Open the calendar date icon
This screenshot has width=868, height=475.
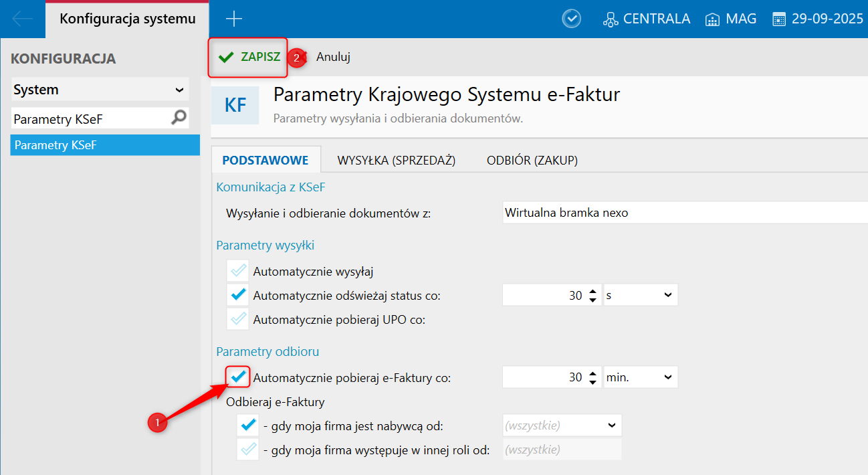pos(779,19)
